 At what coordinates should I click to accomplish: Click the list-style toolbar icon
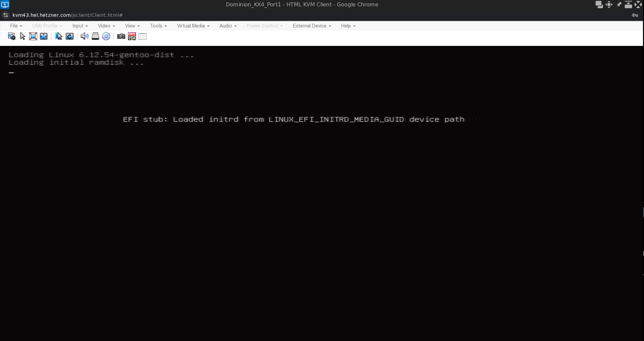point(143,36)
